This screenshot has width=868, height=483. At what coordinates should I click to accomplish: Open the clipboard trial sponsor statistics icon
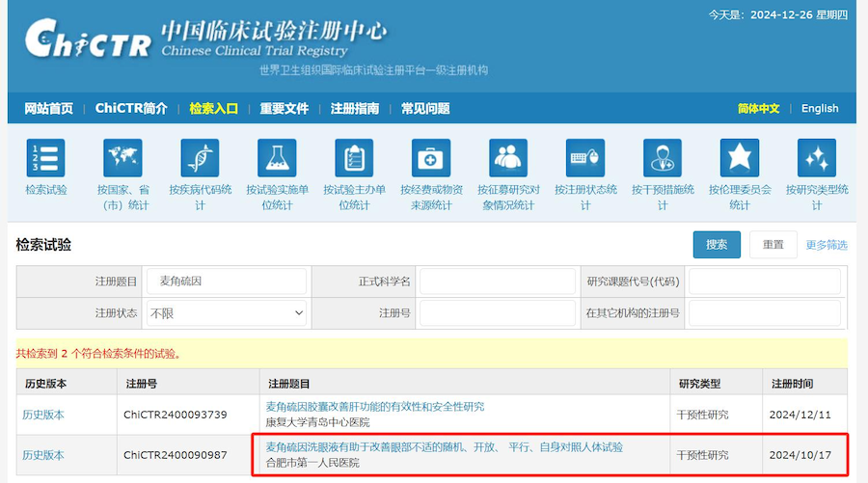[354, 158]
